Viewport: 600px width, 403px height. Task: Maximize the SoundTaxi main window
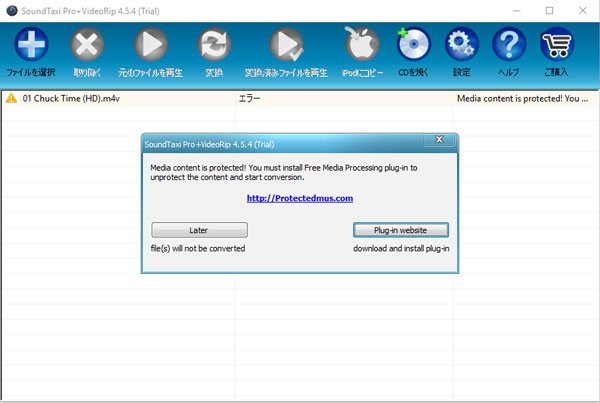(x=549, y=11)
